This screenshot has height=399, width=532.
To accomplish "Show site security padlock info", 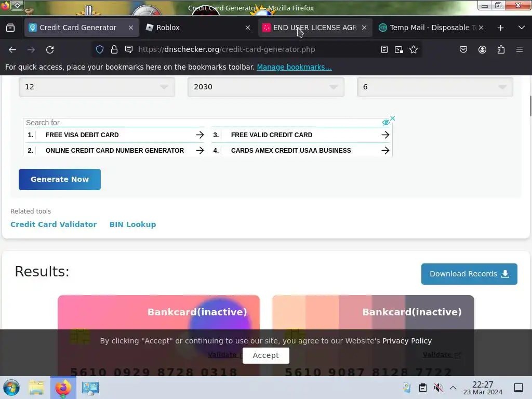I will 114,49.
